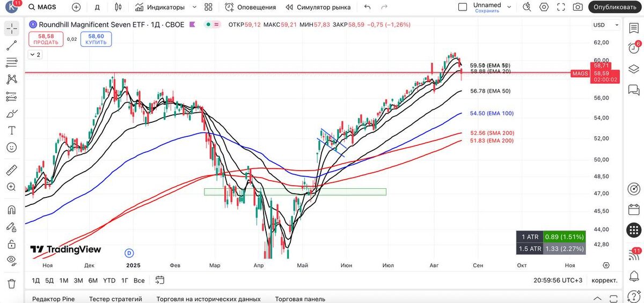
Task: Open the layout setup square icon
Action: pyautogui.click(x=463, y=7)
